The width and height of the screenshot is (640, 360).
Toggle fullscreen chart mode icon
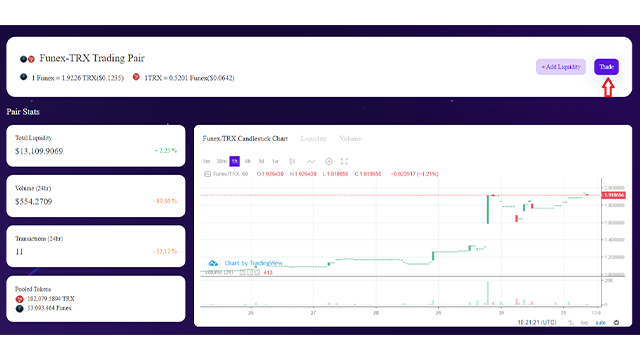344,161
